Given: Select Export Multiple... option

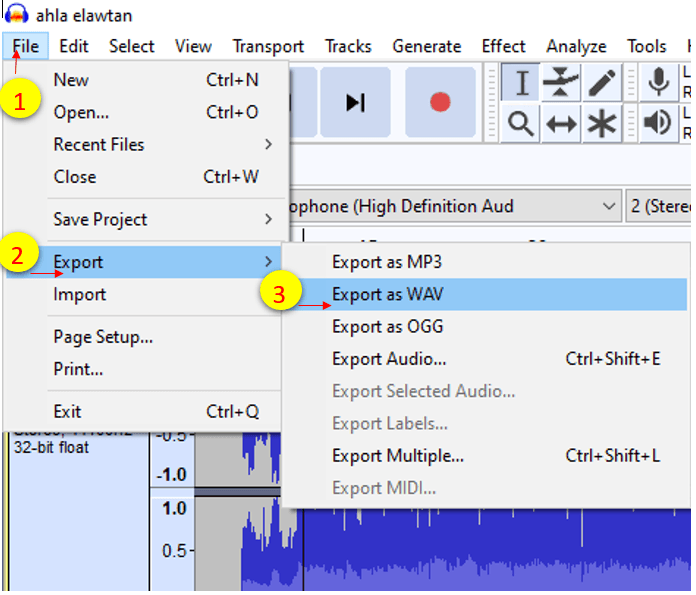Looking at the screenshot, I should point(486,456).
